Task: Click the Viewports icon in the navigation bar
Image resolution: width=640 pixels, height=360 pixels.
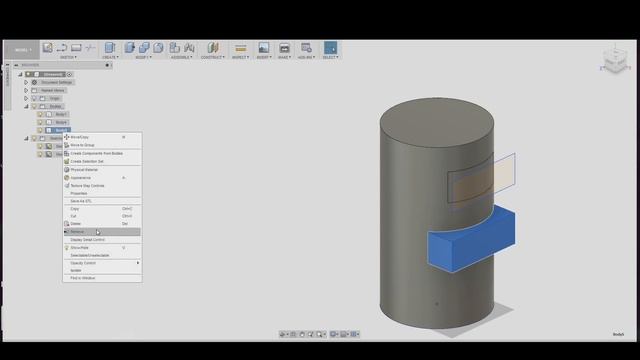Action: click(x=354, y=334)
